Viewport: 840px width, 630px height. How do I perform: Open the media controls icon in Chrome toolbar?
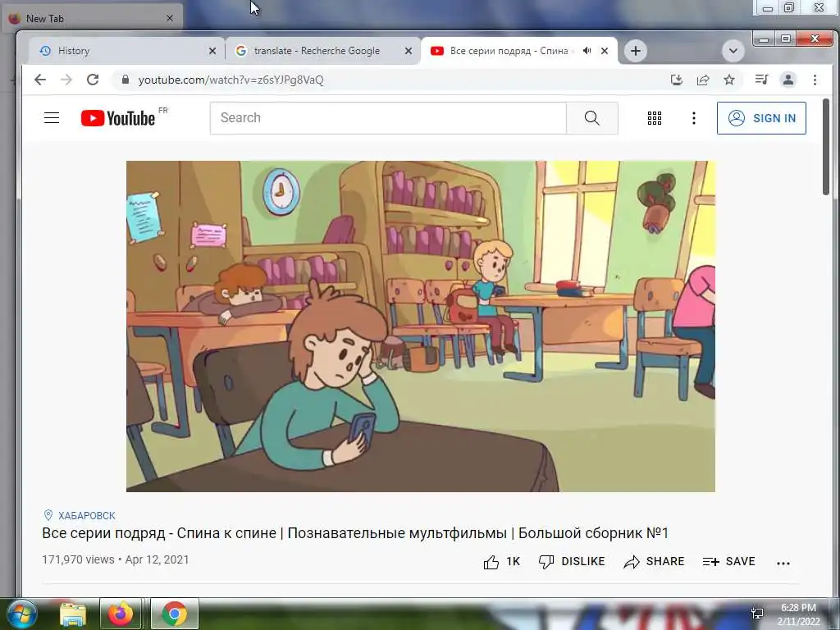pos(761,80)
